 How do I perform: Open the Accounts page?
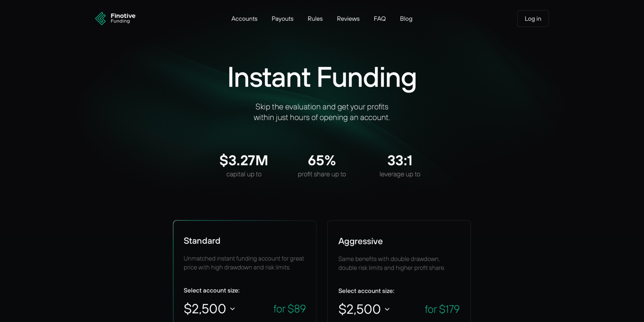pos(244,19)
